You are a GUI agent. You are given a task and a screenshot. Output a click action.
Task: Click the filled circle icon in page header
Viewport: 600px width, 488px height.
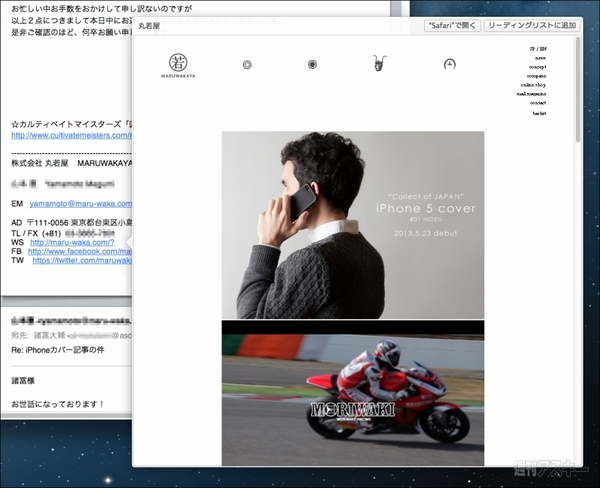click(x=312, y=65)
